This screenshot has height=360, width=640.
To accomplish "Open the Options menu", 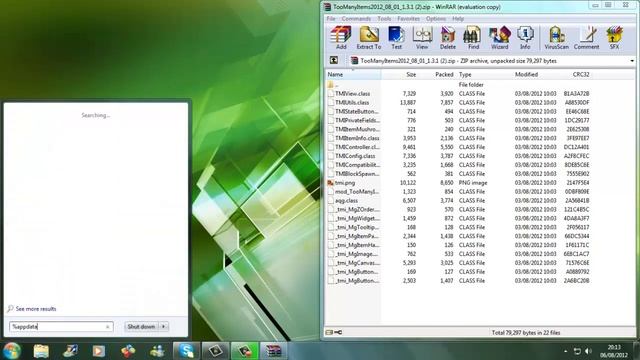I will tap(436, 19).
